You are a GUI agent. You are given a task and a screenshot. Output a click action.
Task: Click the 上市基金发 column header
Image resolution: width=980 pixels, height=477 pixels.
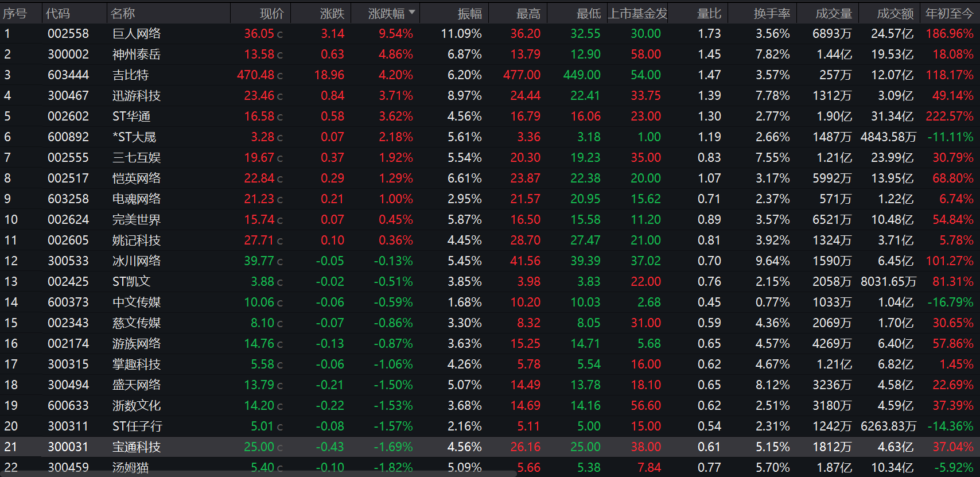click(637, 13)
